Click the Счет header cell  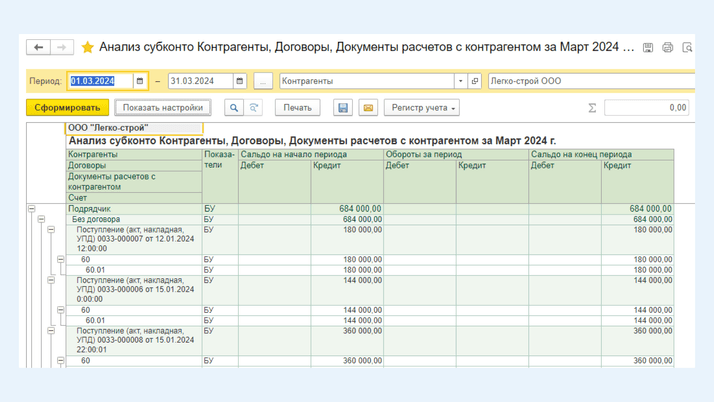tap(134, 198)
